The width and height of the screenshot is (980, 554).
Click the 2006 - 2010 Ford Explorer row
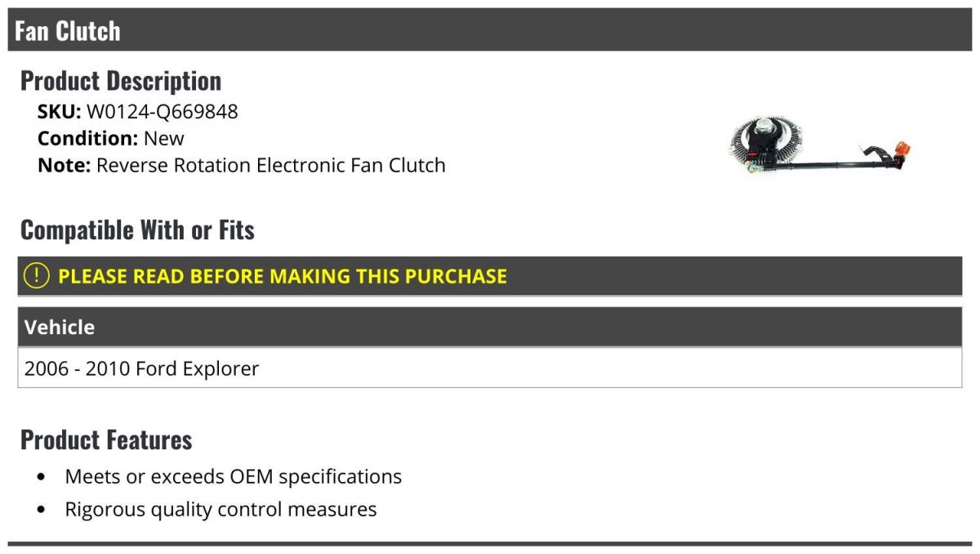[490, 369]
